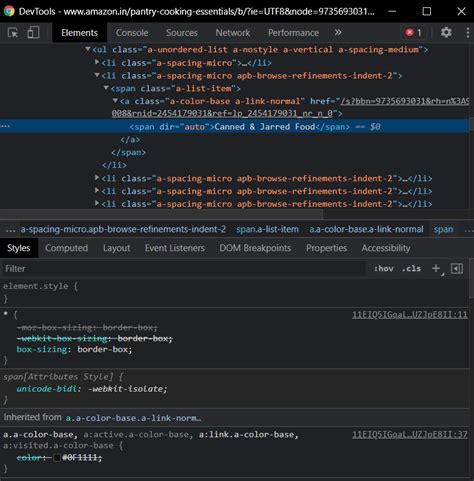Click the horizontal scrollbar of the DOM tree
The height and width of the screenshot is (481, 474).
click(x=161, y=214)
